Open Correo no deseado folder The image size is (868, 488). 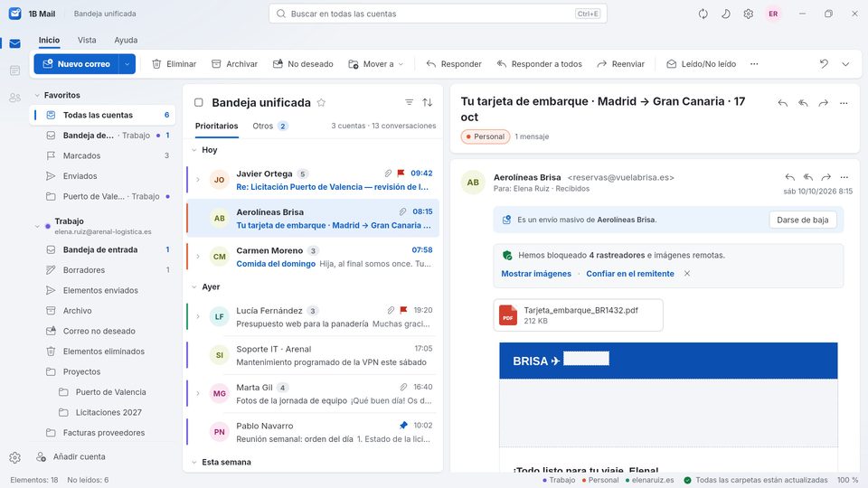(102, 331)
